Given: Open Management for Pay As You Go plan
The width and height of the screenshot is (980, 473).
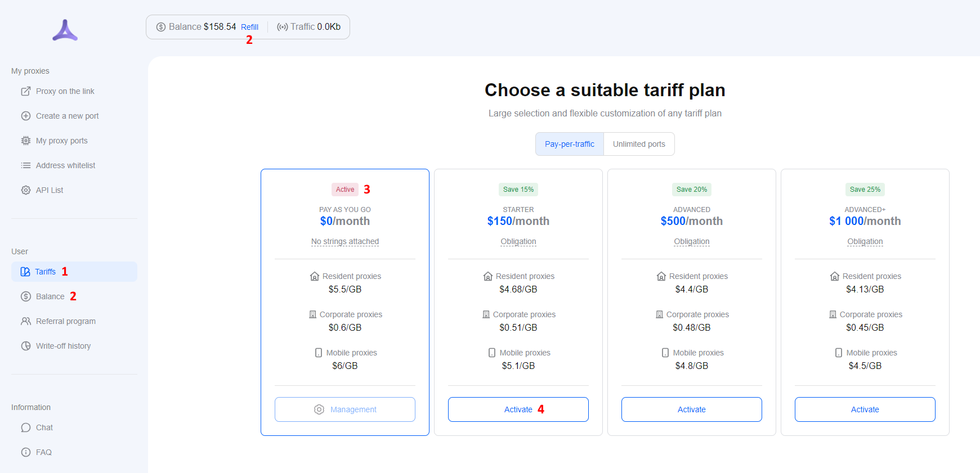Looking at the screenshot, I should point(345,409).
